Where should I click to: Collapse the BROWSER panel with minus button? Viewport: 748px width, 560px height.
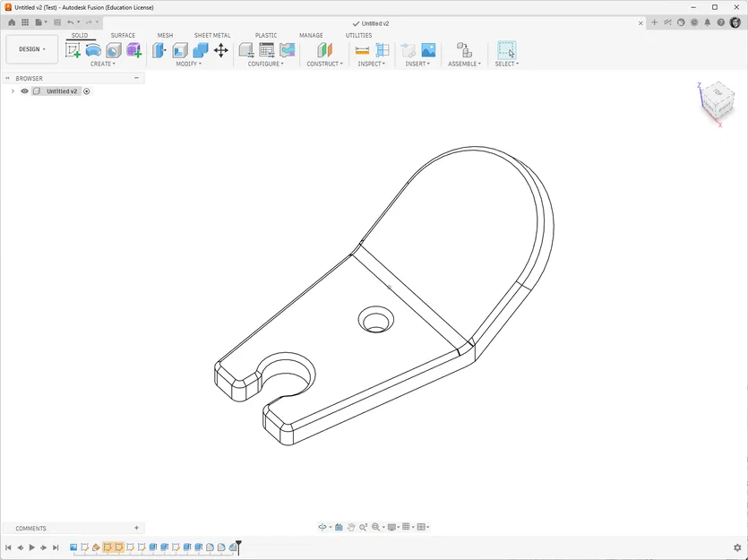tap(136, 78)
